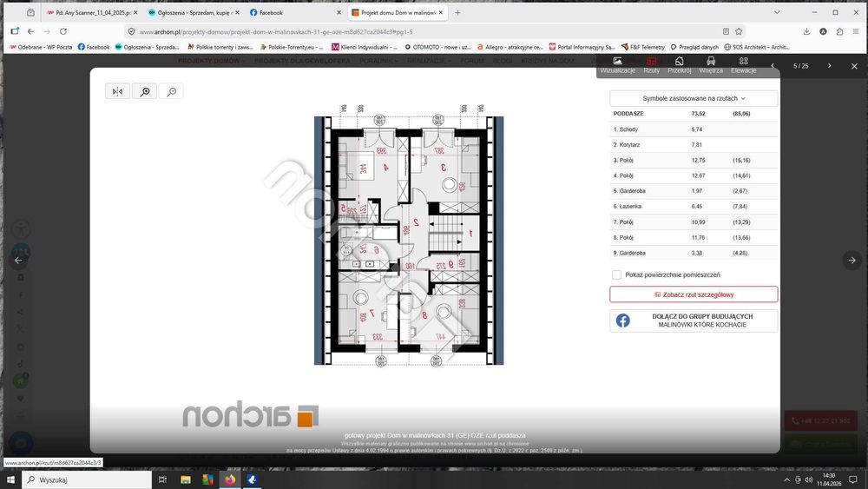Open the browser tabs list chevron
This screenshot has width=868, height=489.
777,12
